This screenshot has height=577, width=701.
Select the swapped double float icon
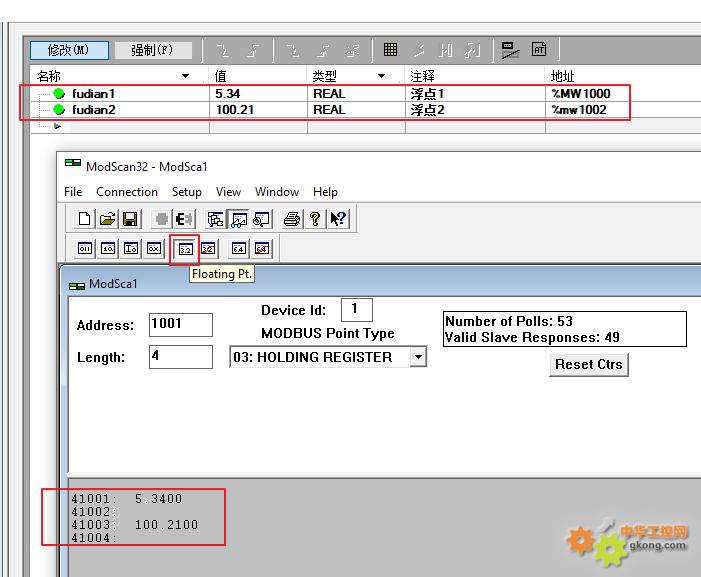pyautogui.click(x=262, y=248)
